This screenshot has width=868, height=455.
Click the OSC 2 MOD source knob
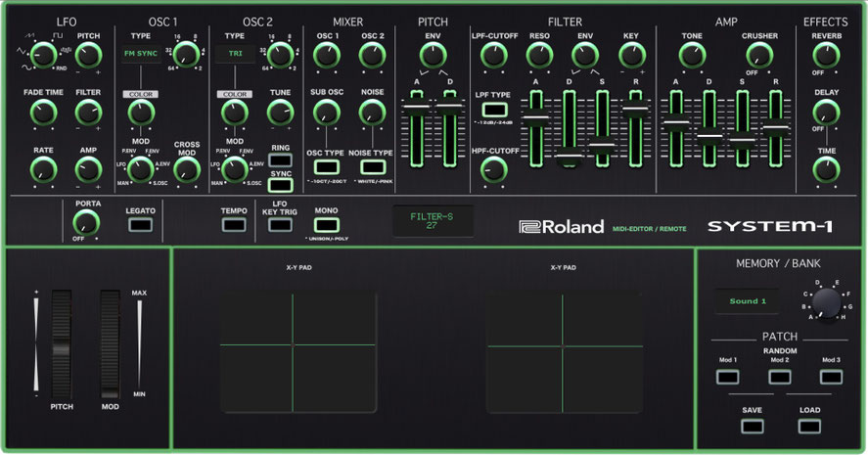[235, 169]
